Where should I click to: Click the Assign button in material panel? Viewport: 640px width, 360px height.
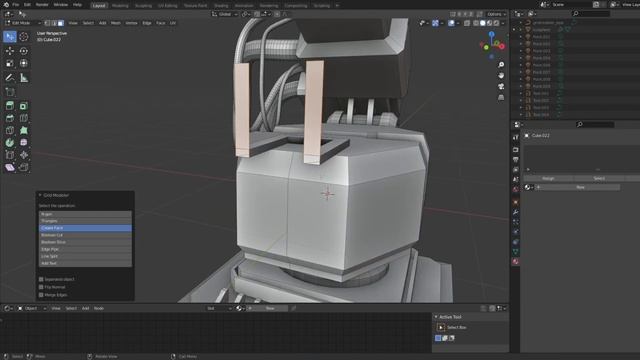(x=549, y=178)
